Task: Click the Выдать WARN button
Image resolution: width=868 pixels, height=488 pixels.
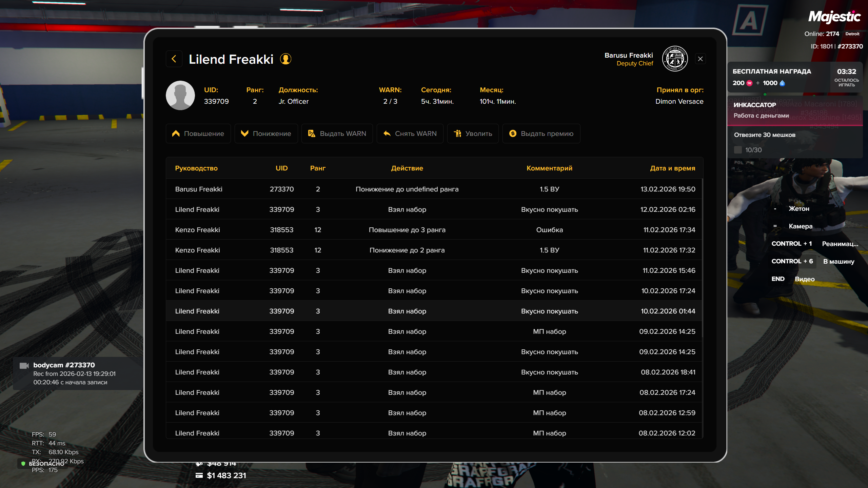Action: coord(337,134)
